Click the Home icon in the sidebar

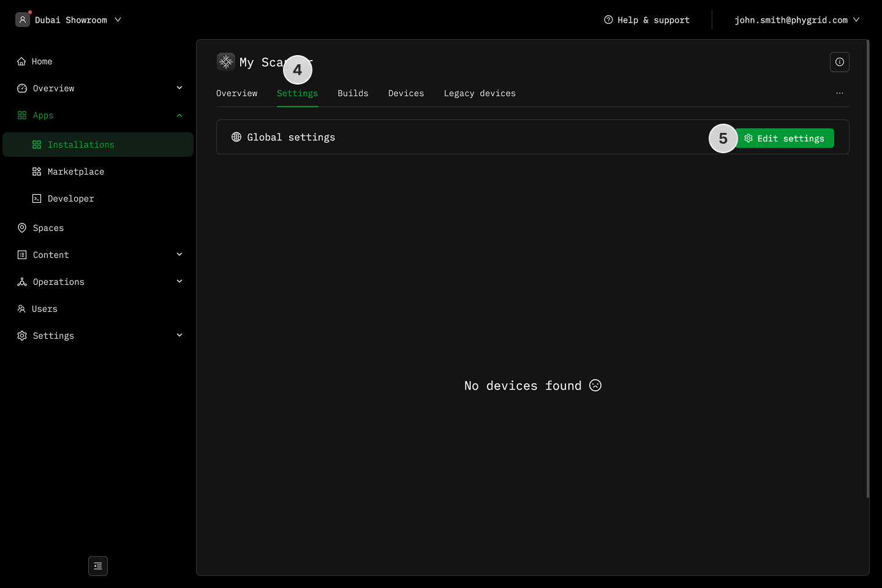click(x=22, y=61)
